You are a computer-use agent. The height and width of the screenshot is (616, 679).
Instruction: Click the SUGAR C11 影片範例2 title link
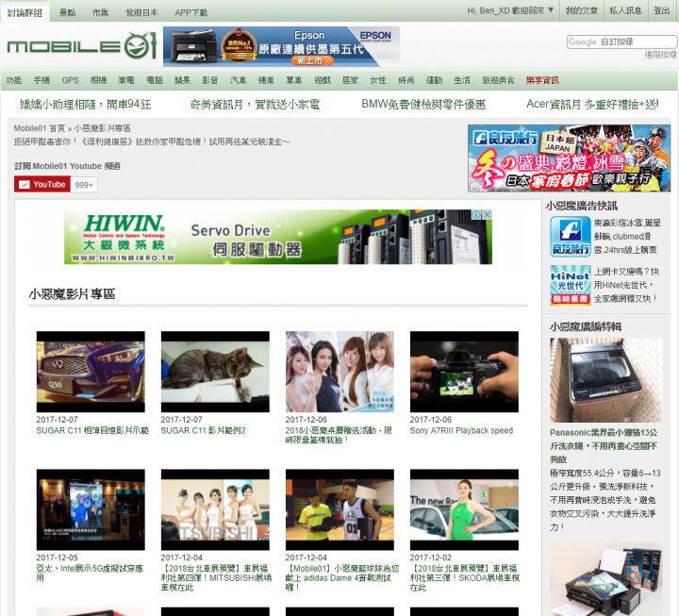tap(203, 430)
